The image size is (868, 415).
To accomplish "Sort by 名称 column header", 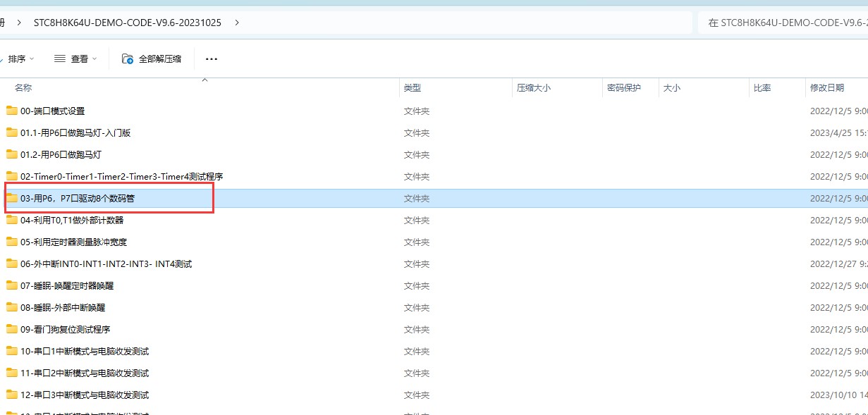I will [23, 88].
